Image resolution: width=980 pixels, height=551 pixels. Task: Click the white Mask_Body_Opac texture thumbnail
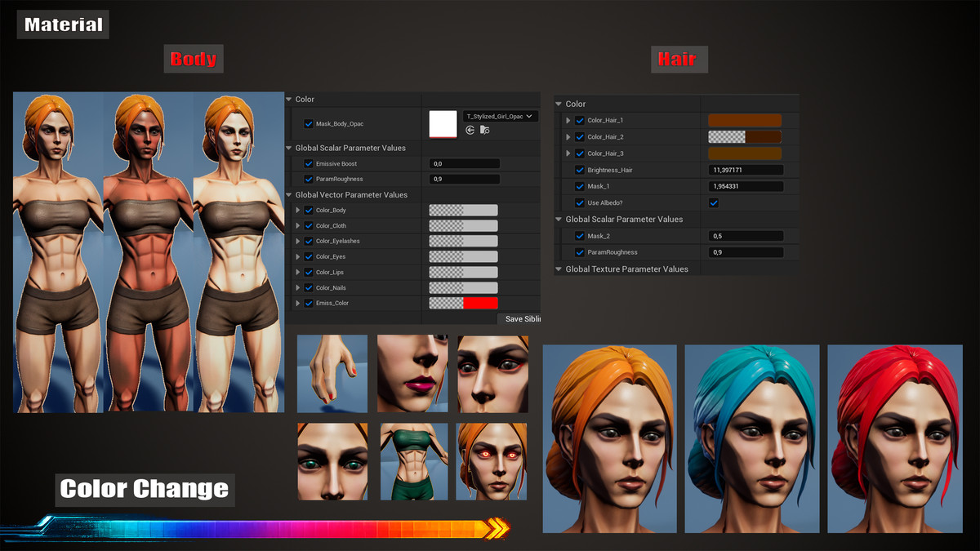(x=443, y=124)
